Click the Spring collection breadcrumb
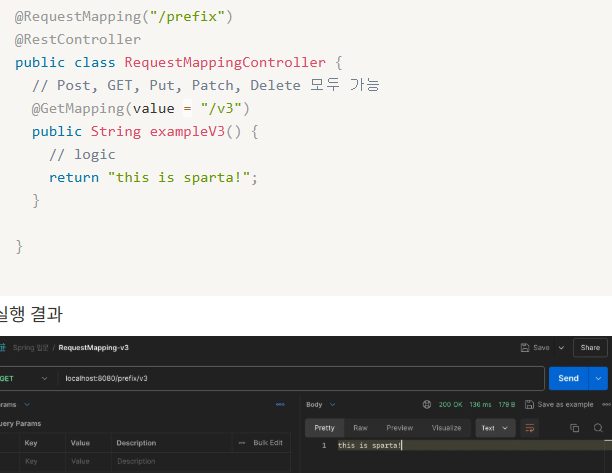Viewport: 612px width, 473px height. point(30,347)
